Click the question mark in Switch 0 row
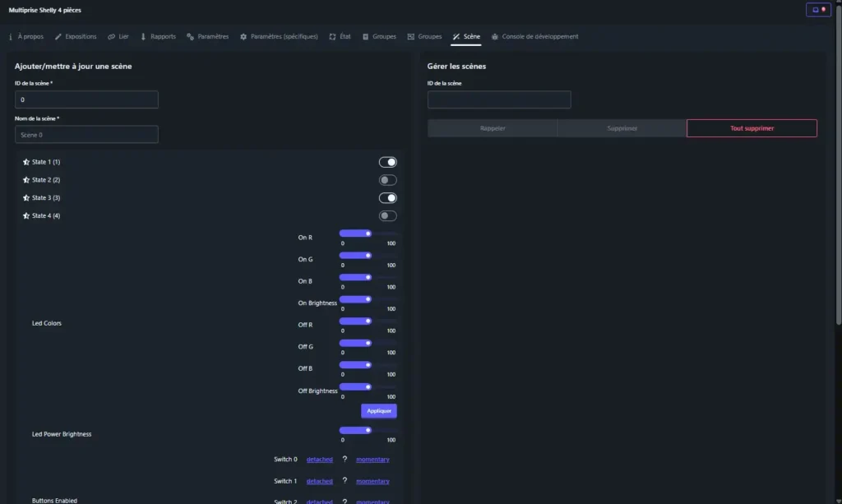Viewport: 842px width, 504px height. 345,460
